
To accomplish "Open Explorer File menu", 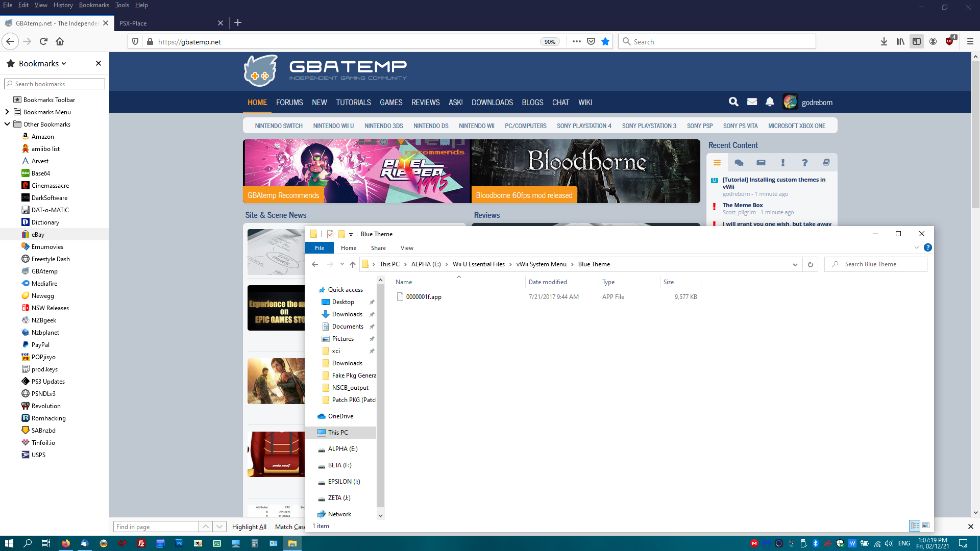I will (320, 248).
